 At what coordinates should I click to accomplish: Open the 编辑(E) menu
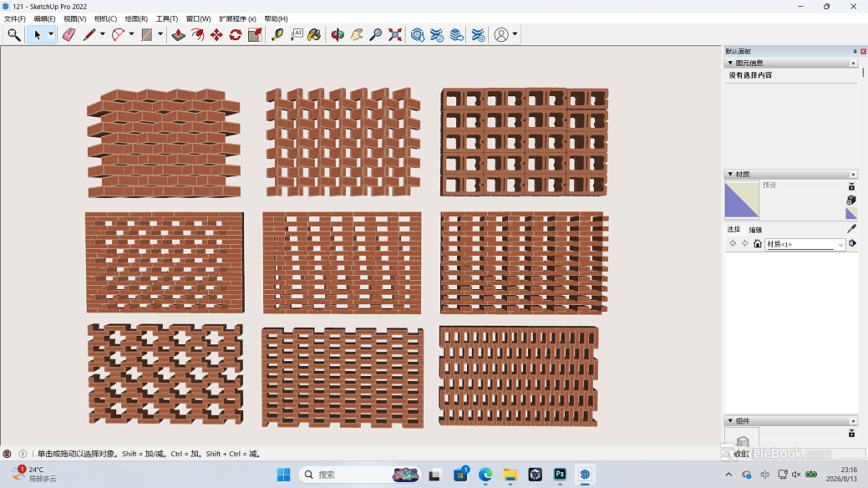pyautogui.click(x=45, y=19)
